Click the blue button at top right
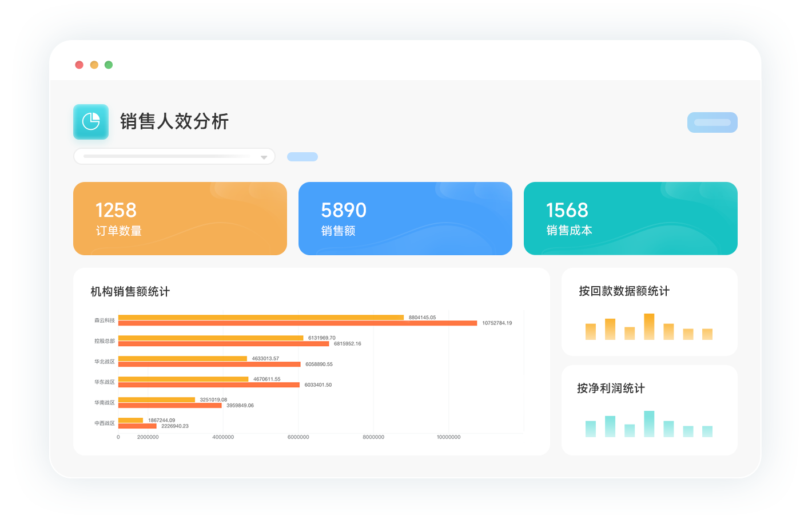 pos(712,122)
